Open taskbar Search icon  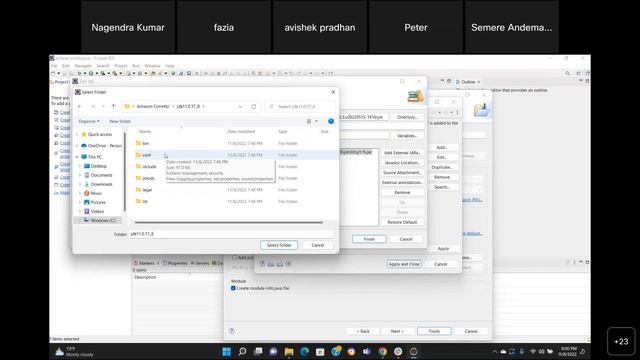pyautogui.click(x=242, y=351)
